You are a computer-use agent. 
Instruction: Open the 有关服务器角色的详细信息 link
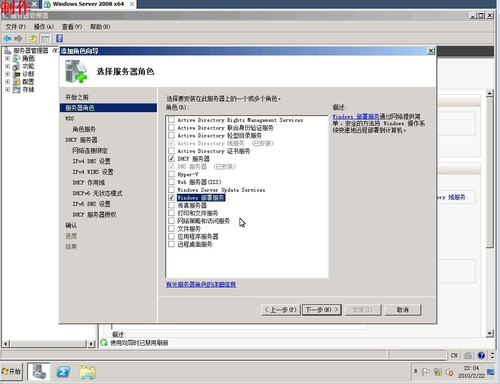coord(201,284)
